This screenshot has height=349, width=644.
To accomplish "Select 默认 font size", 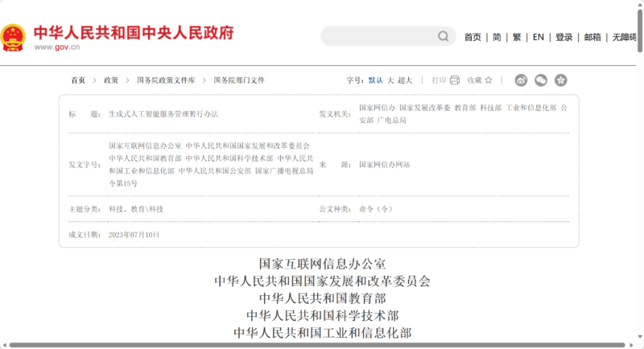I will click(375, 80).
